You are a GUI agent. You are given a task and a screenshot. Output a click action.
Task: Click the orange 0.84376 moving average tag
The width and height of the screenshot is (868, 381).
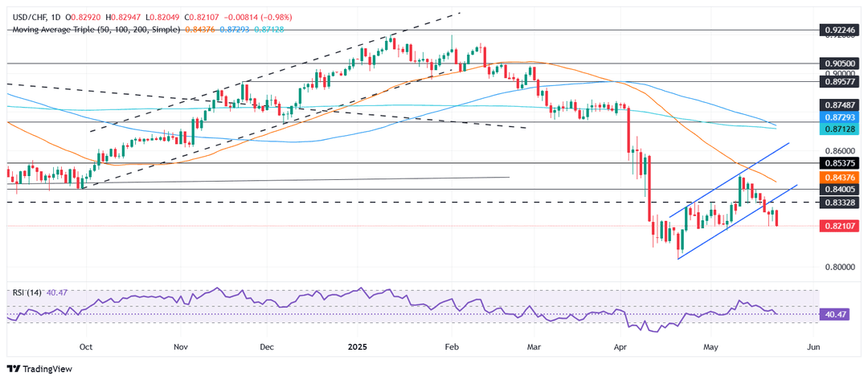pos(839,177)
